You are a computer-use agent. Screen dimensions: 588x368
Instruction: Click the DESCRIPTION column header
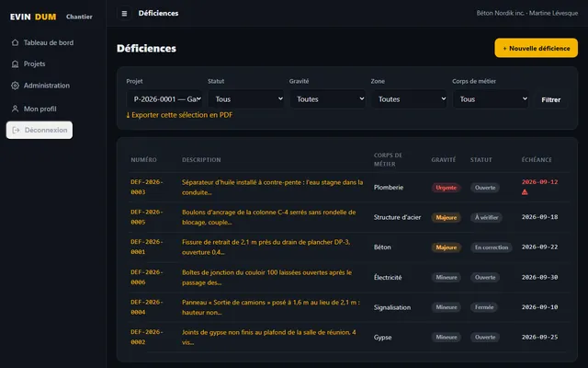(x=201, y=160)
